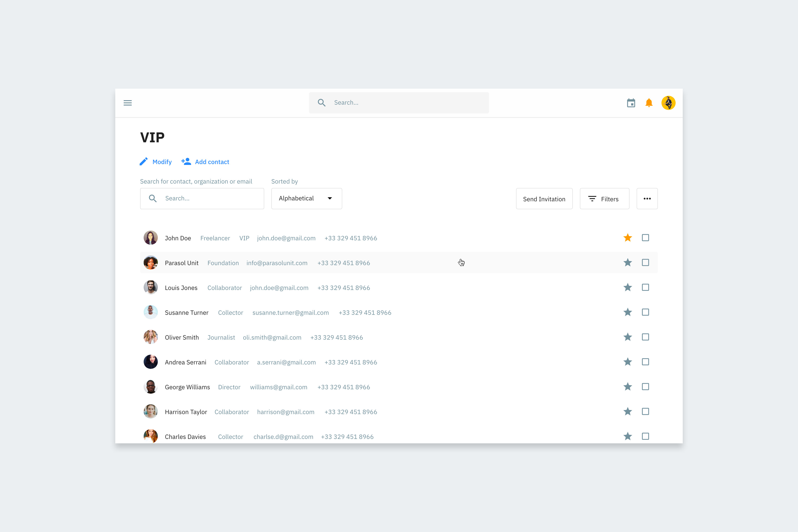
Task: Click the Journalist label for Oliver Smith
Action: tap(221, 338)
